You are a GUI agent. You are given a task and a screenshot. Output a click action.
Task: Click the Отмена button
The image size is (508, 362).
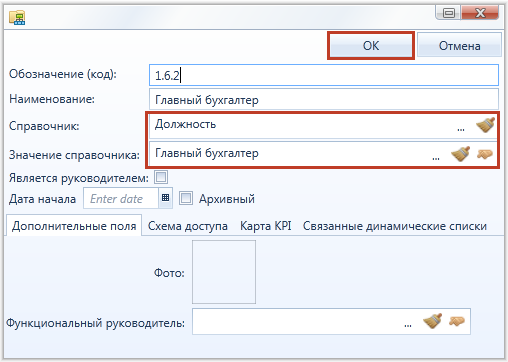click(459, 46)
